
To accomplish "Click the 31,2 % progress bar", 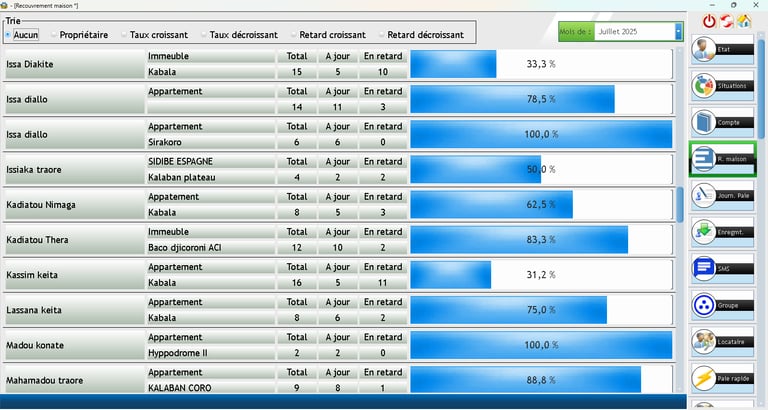I will pyautogui.click(x=541, y=275).
